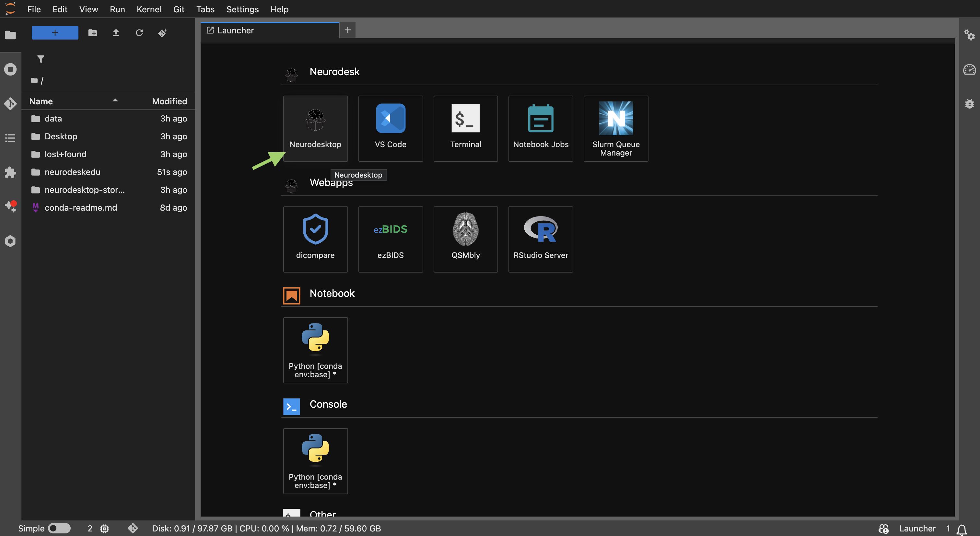Sort files by Modified column
Viewport: 980px width, 536px height.
tap(169, 101)
